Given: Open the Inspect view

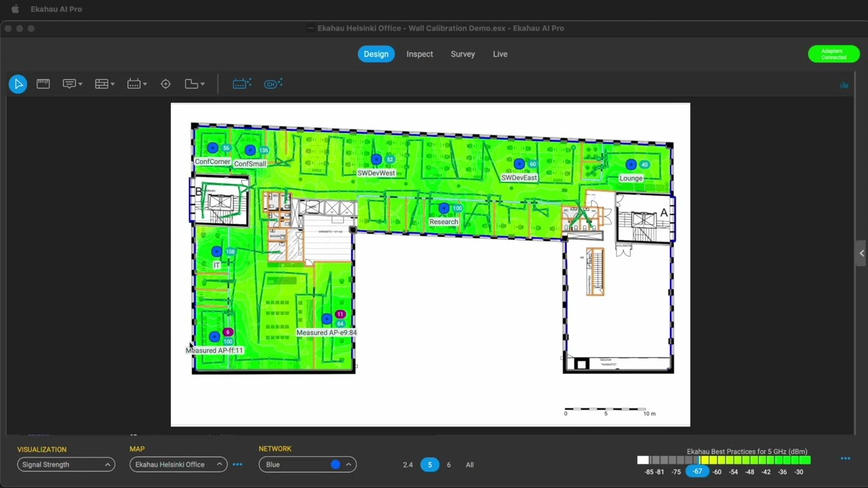Looking at the screenshot, I should click(419, 54).
